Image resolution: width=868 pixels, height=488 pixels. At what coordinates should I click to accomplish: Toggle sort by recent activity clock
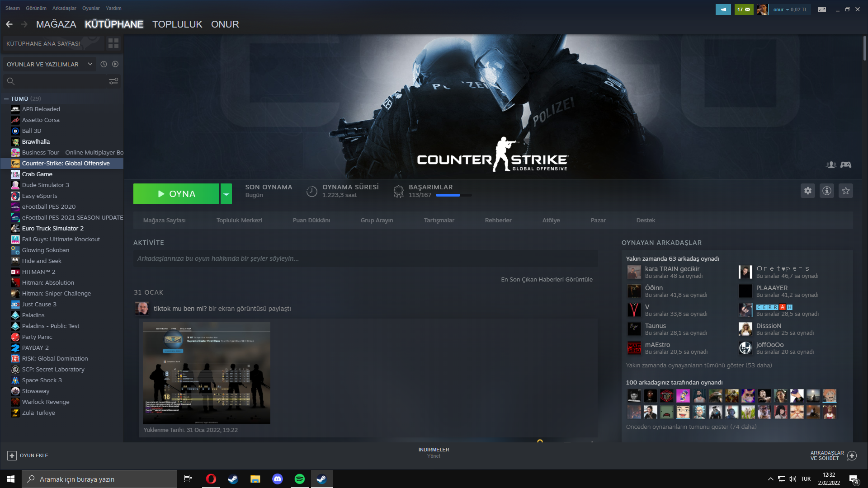[104, 64]
